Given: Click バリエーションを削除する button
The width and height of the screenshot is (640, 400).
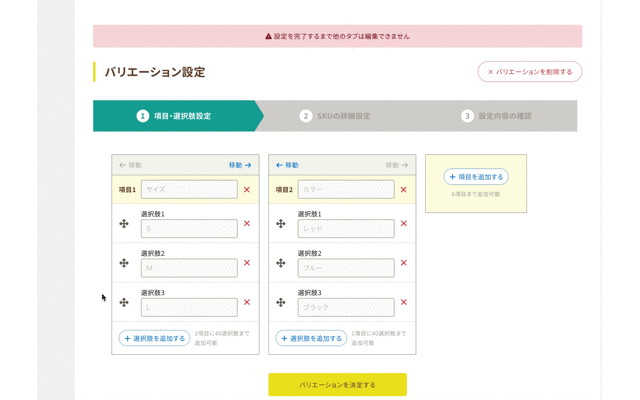Looking at the screenshot, I should [530, 72].
